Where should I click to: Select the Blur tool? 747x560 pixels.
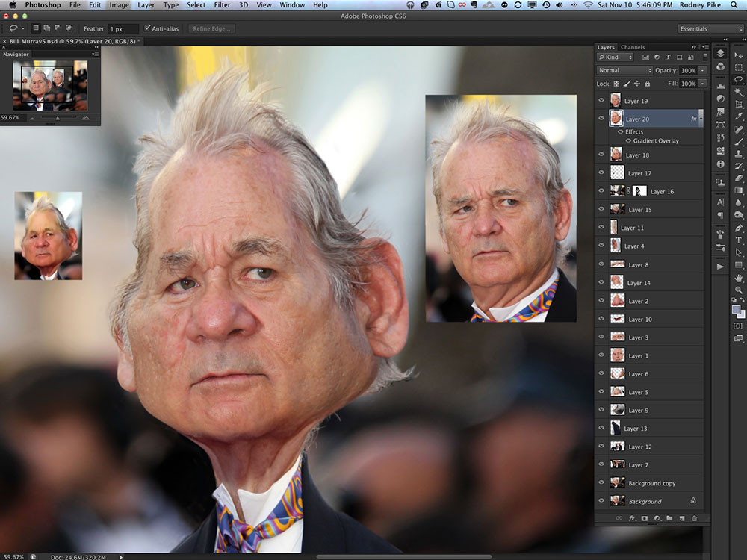pyautogui.click(x=739, y=202)
